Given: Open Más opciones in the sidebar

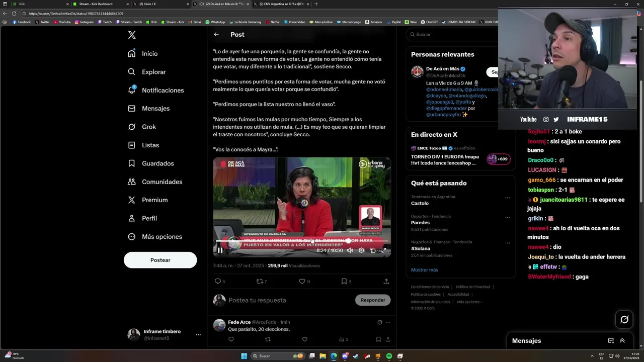Looking at the screenshot, I should click(155, 236).
